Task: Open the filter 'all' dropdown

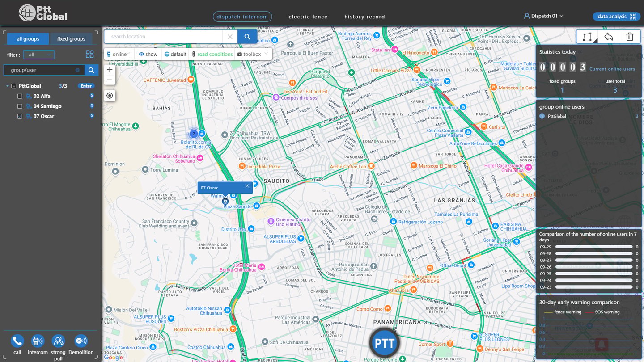Action: (x=38, y=55)
